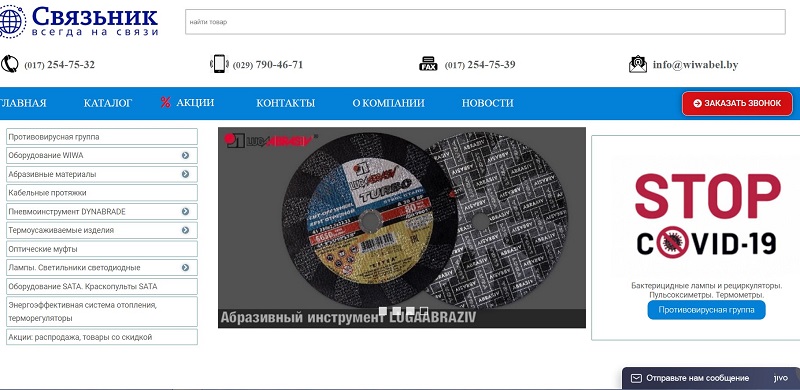Click the envelope icon in chat widget
Screen dimensions: 800x390
[636, 378]
